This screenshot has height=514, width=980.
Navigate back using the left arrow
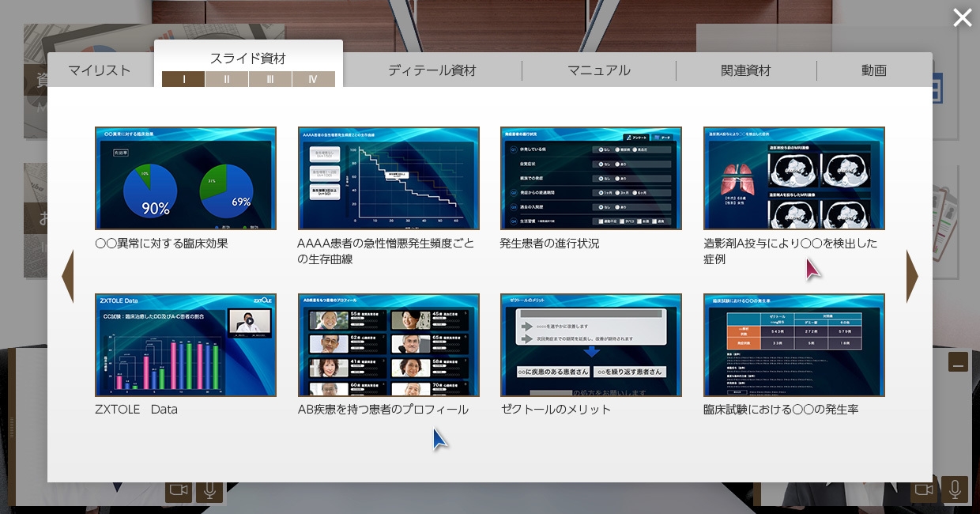67,276
